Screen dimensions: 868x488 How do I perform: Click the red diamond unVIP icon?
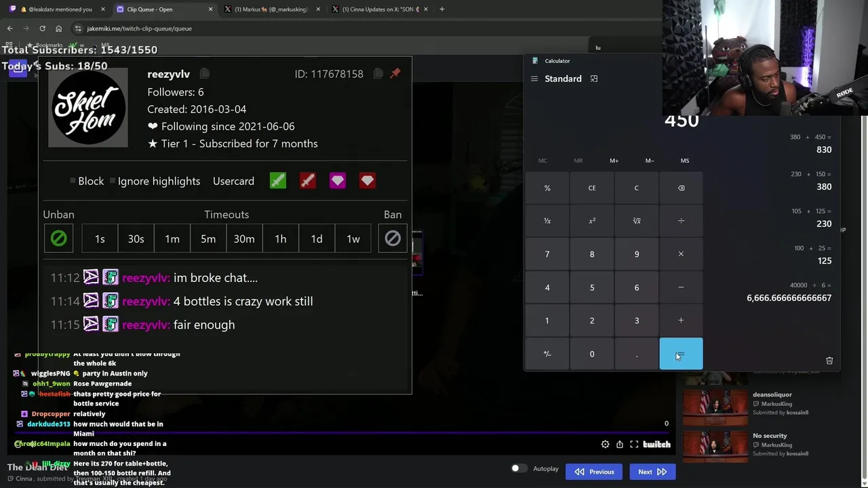[x=368, y=181]
